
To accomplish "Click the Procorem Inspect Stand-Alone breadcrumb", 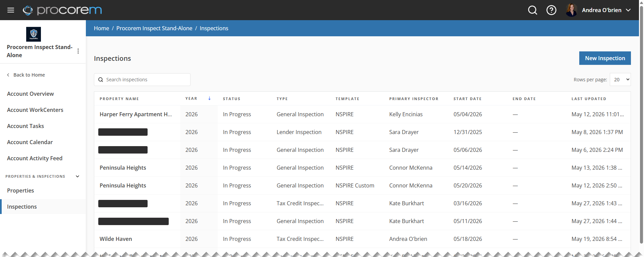I will [154, 28].
